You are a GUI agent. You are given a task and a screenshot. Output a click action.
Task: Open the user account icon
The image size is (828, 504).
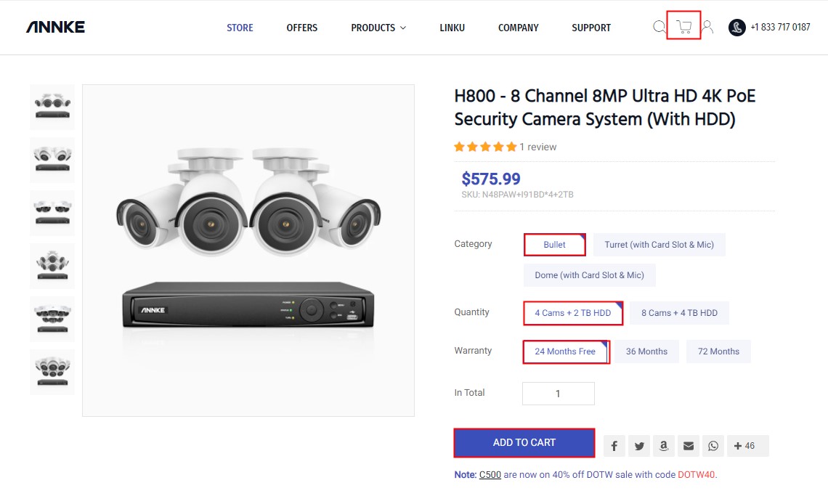point(707,27)
